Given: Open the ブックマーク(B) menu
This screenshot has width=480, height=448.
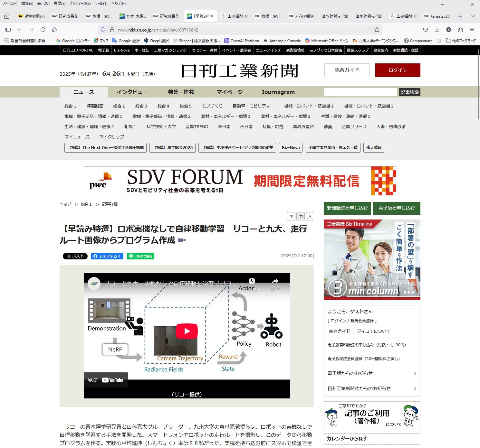Looking at the screenshot, I should (x=80, y=4).
